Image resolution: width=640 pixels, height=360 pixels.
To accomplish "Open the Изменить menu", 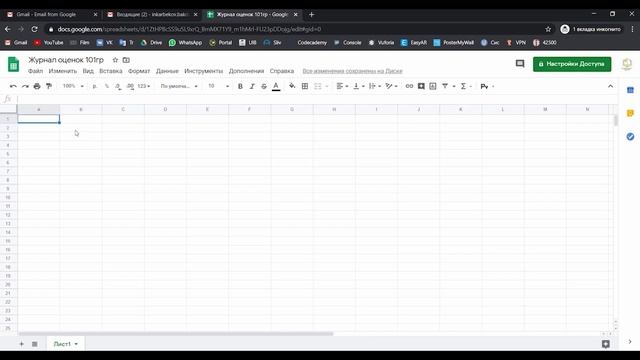I will (x=62, y=71).
